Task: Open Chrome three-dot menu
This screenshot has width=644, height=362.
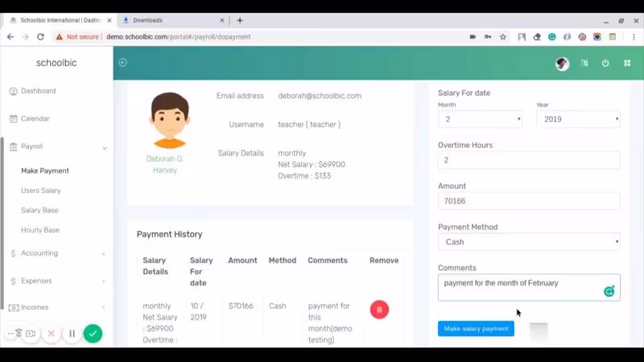Action: 634,37
